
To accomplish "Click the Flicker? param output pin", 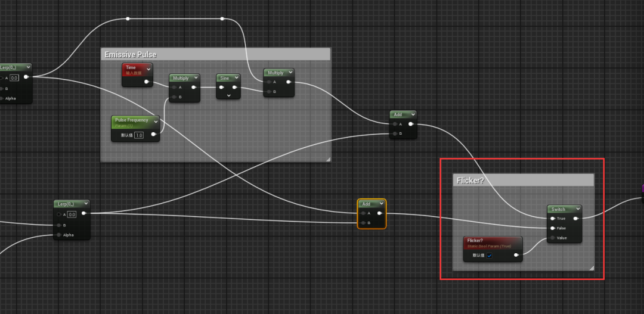I will 516,255.
